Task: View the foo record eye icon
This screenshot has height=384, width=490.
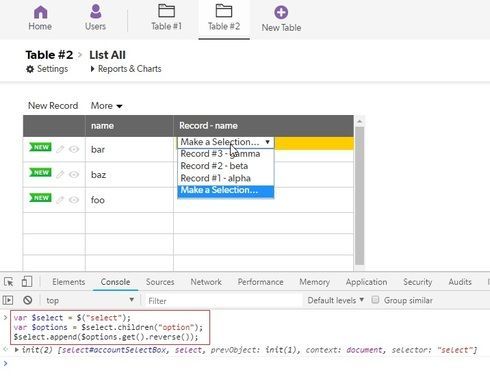Action: point(74,200)
